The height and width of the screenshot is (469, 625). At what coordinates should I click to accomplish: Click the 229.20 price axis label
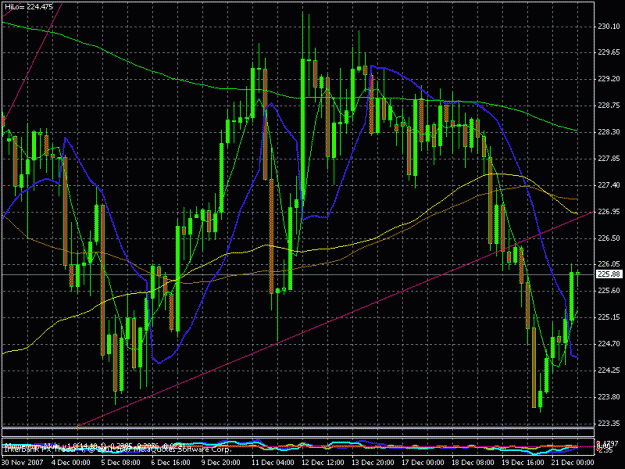pyautogui.click(x=609, y=79)
